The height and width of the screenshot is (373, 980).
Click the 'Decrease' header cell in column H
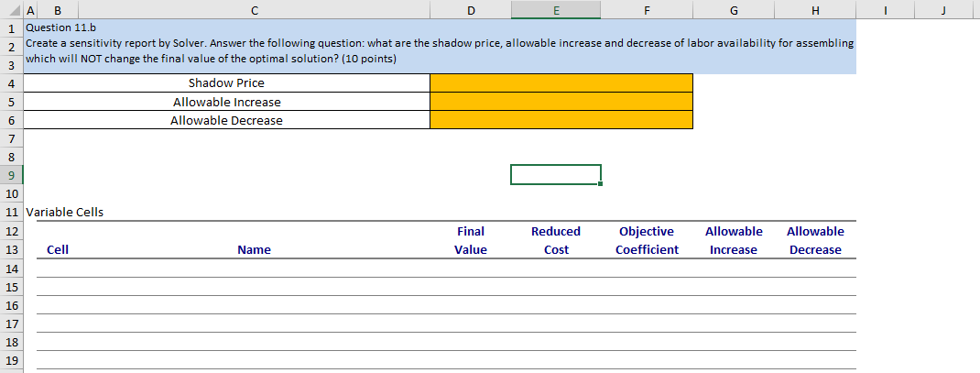click(x=815, y=249)
